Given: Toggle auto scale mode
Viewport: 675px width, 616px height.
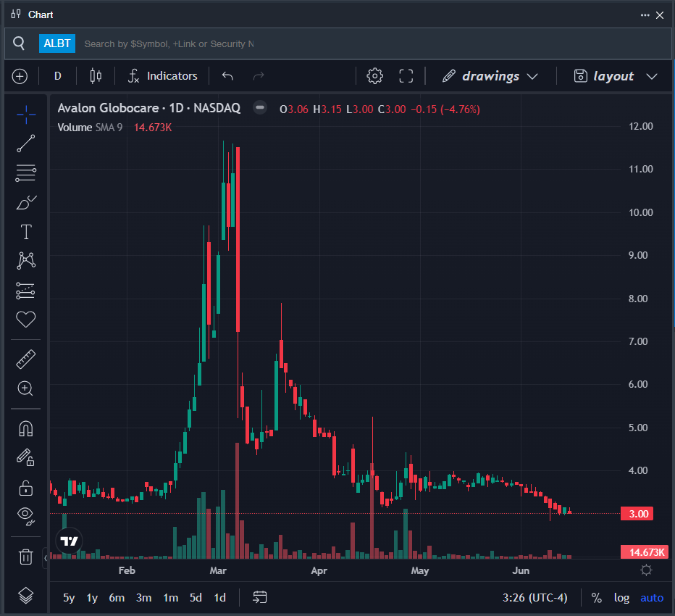Looking at the screenshot, I should tap(652, 597).
